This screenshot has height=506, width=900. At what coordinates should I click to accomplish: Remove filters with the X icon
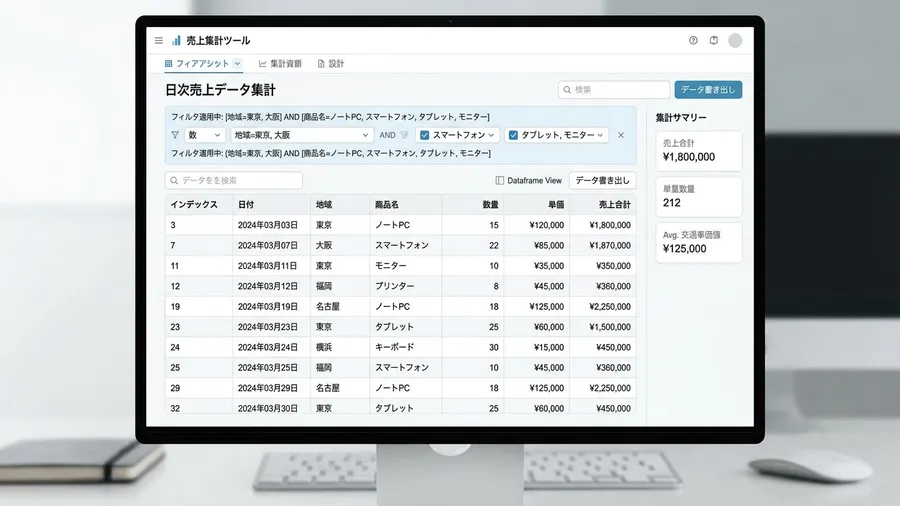pos(620,135)
